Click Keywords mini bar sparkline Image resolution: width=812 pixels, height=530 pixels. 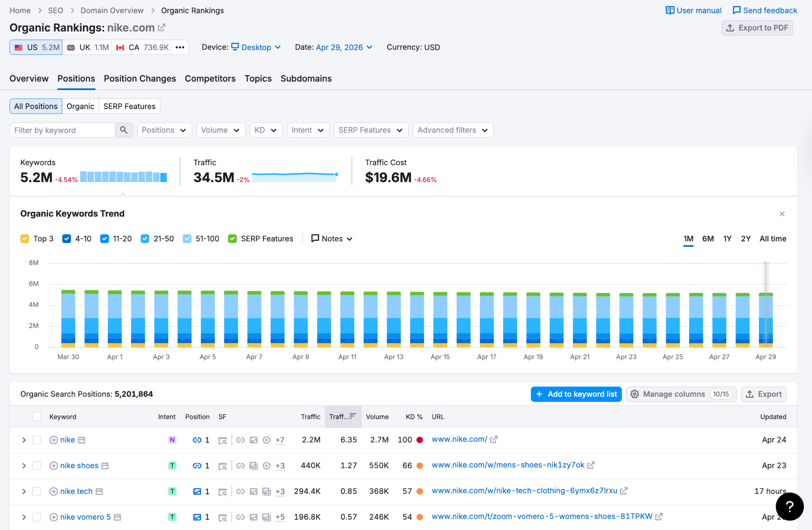pos(123,177)
